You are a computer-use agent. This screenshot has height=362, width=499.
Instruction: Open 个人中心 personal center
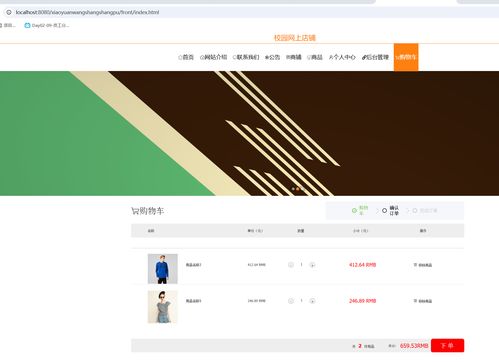342,57
